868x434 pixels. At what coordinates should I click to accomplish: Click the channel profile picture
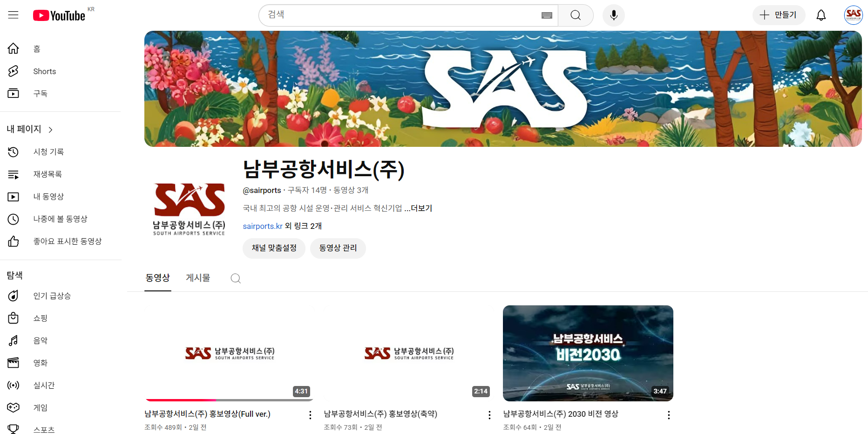pos(190,208)
